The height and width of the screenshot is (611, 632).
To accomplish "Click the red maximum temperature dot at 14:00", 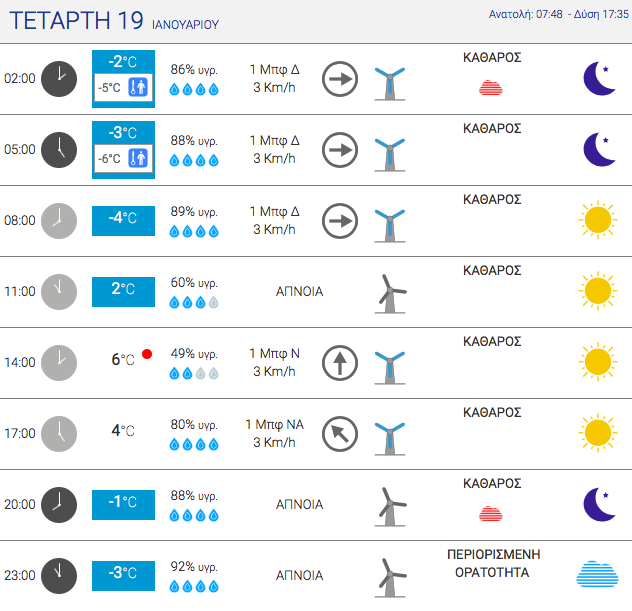I will click(x=147, y=354).
